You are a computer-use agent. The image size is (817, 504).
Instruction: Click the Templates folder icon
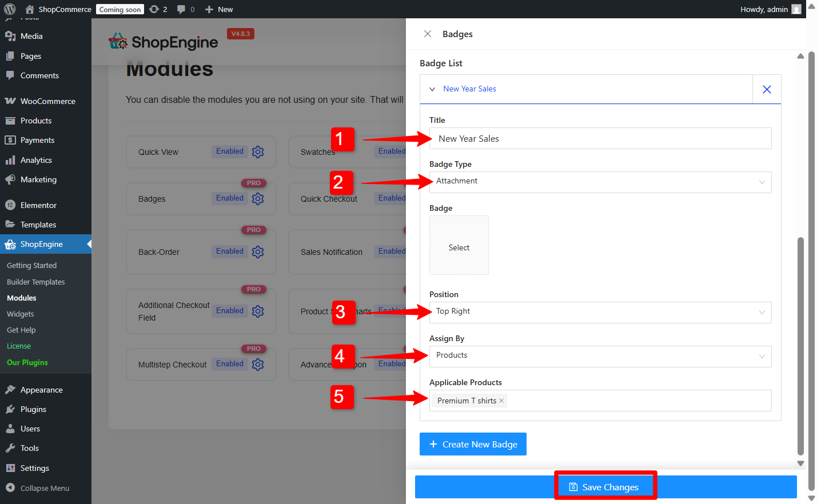coord(10,225)
